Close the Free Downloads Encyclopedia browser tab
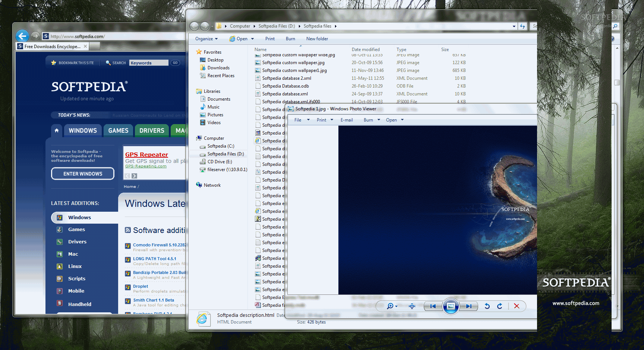Screen dimensions: 644x350 coord(85,46)
